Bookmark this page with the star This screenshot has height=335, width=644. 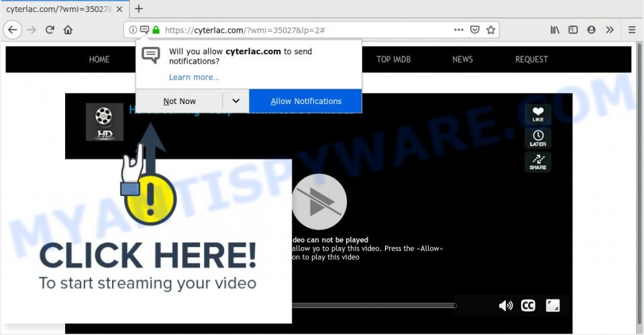[x=490, y=30]
